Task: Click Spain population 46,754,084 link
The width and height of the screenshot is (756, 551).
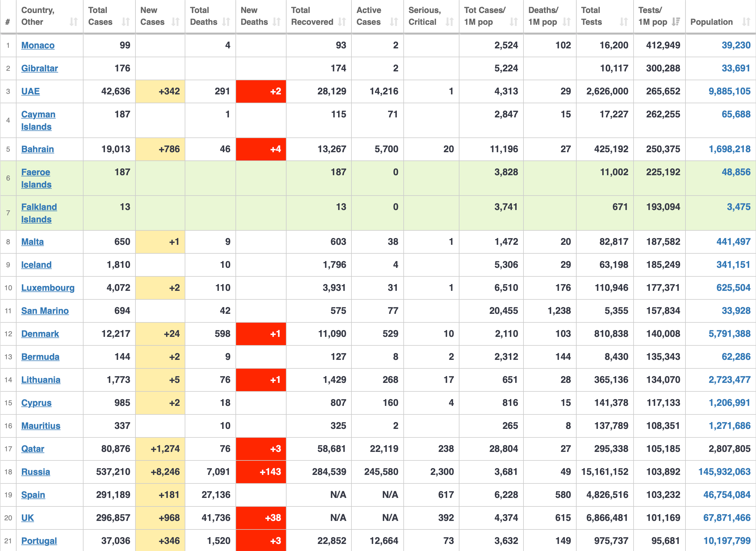Action: pyautogui.click(x=727, y=495)
